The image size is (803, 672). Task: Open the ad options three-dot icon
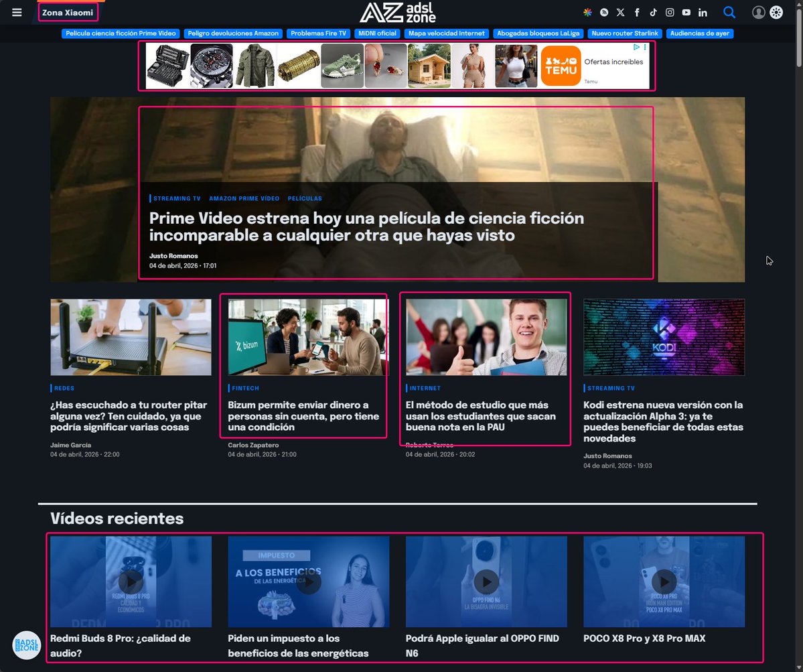pos(645,47)
